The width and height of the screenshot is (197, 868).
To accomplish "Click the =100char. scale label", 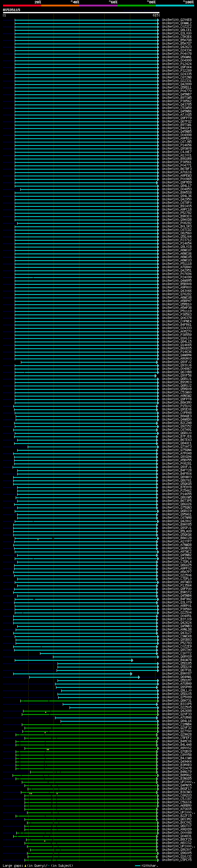I will tap(150, 865).
